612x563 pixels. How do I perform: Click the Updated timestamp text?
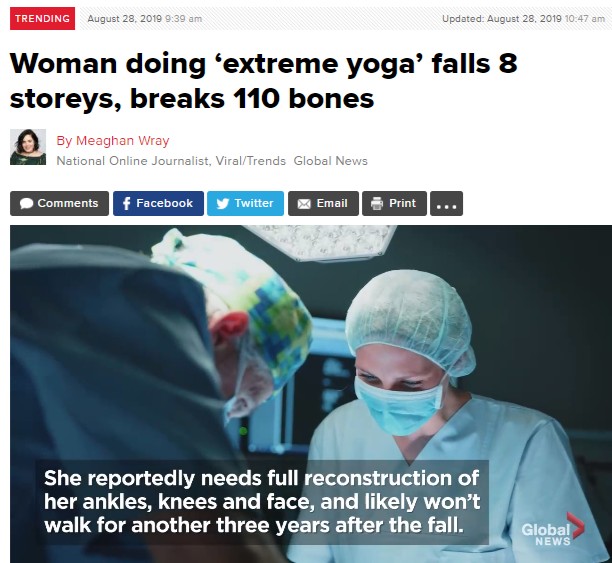tap(523, 19)
